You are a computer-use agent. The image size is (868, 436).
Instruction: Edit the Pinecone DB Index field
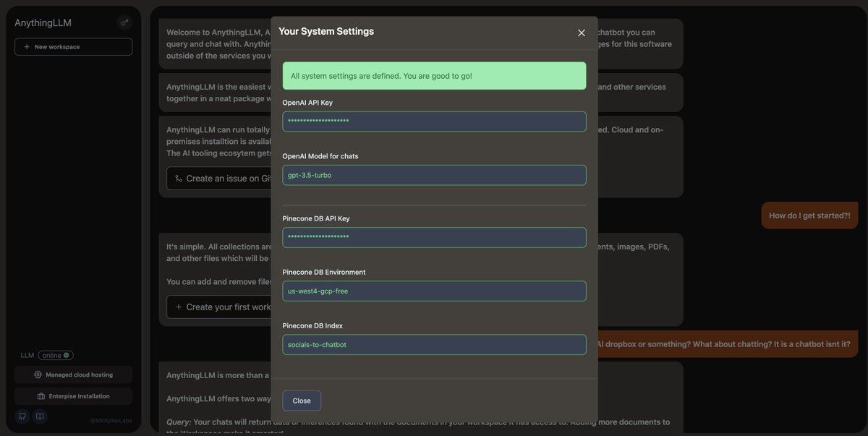tap(434, 344)
